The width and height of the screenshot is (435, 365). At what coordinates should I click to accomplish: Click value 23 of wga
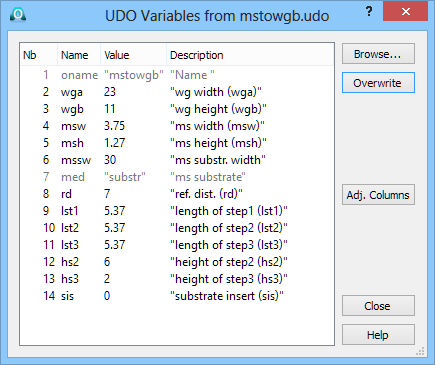(x=110, y=92)
